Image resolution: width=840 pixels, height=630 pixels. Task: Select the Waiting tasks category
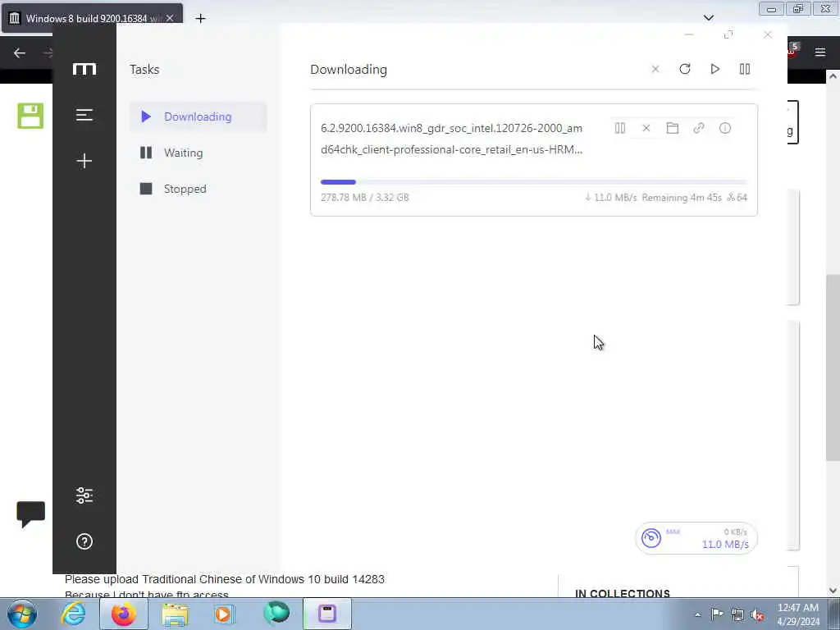(199, 153)
